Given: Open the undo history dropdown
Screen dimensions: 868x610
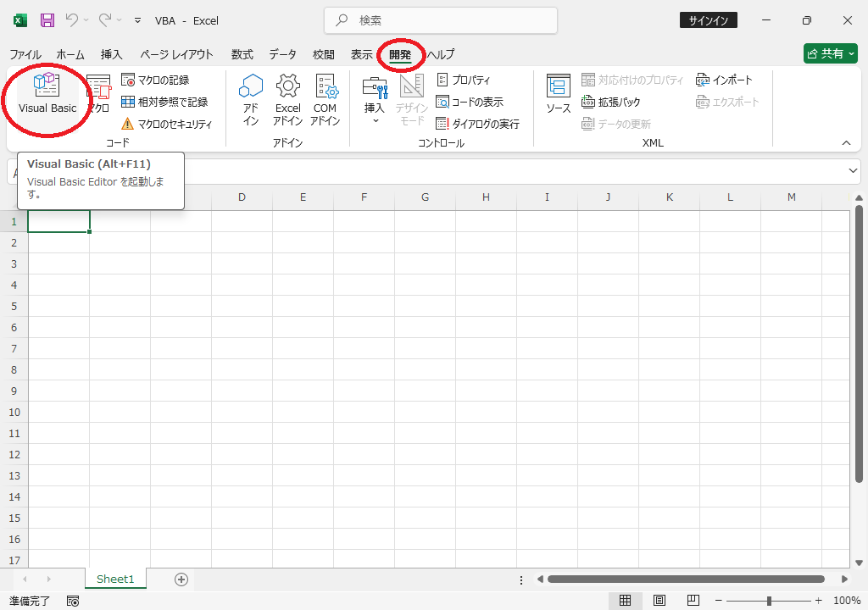Looking at the screenshot, I should pyautogui.click(x=86, y=20).
